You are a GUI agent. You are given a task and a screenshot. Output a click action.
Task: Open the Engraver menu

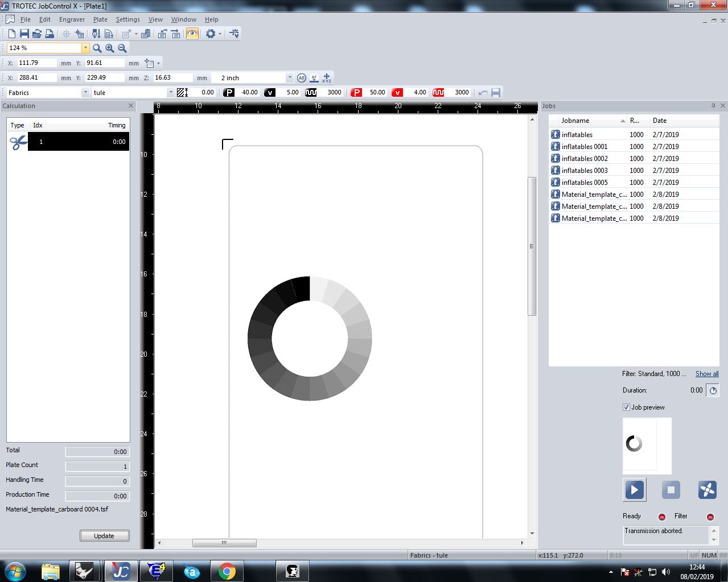[72, 19]
